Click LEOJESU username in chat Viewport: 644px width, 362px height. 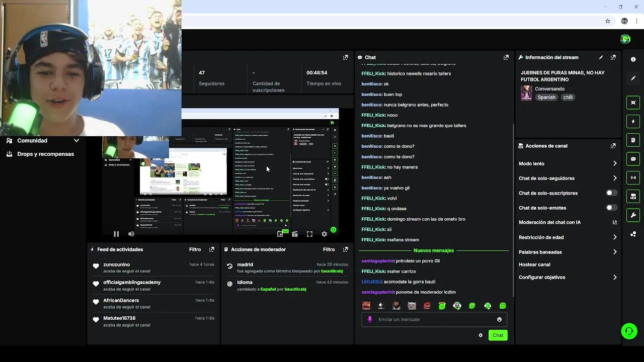coord(372,282)
